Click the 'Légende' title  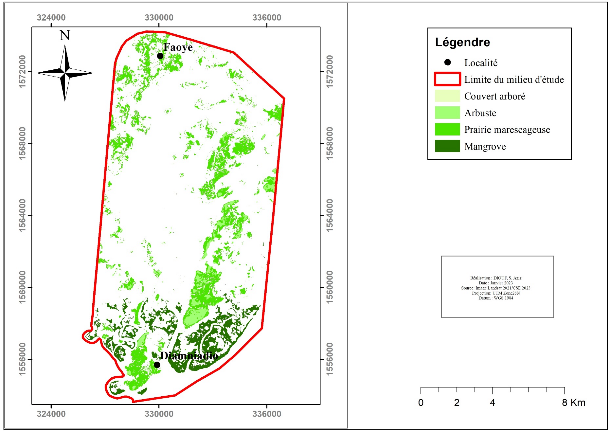click(463, 42)
